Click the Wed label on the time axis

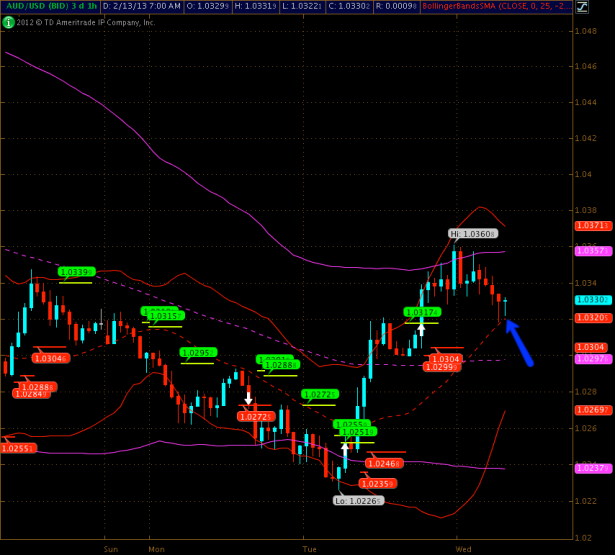(x=464, y=549)
